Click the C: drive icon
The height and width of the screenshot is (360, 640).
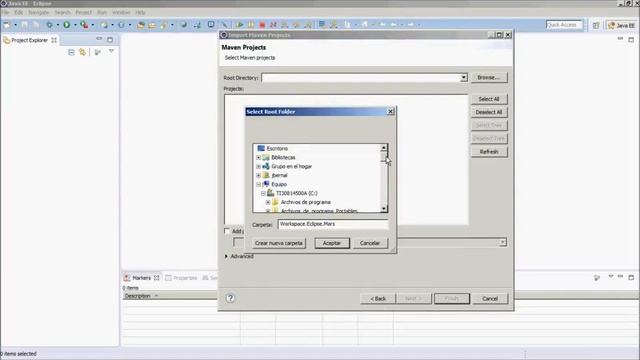(271, 193)
